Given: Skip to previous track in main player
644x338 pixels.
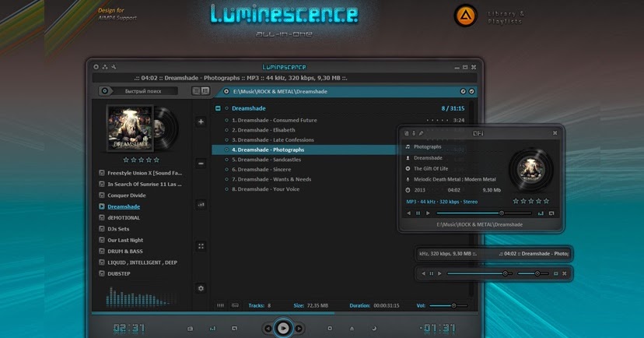Looking at the screenshot, I should pos(268,329).
